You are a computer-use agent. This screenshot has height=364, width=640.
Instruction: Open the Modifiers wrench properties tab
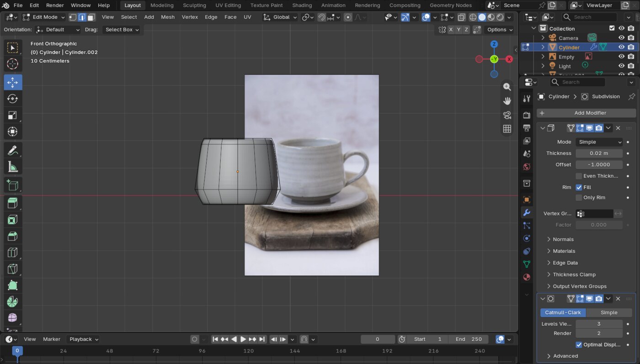point(527,213)
